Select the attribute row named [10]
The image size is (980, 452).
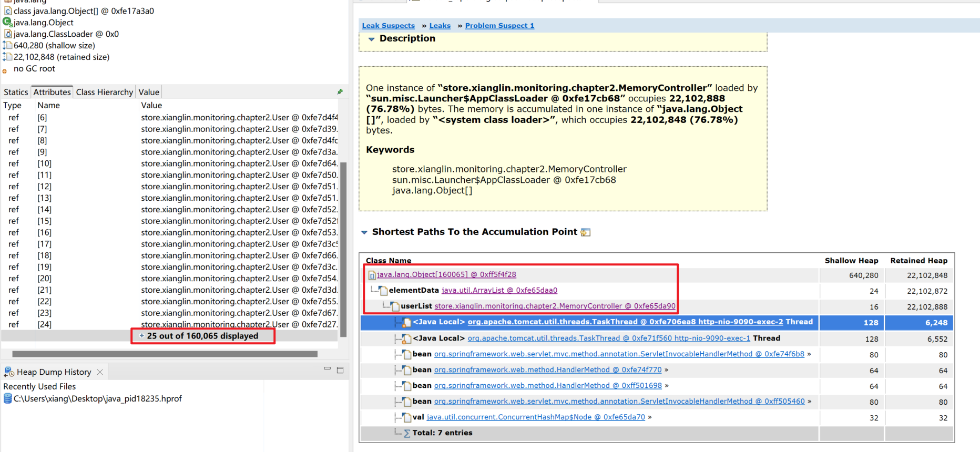click(x=170, y=163)
